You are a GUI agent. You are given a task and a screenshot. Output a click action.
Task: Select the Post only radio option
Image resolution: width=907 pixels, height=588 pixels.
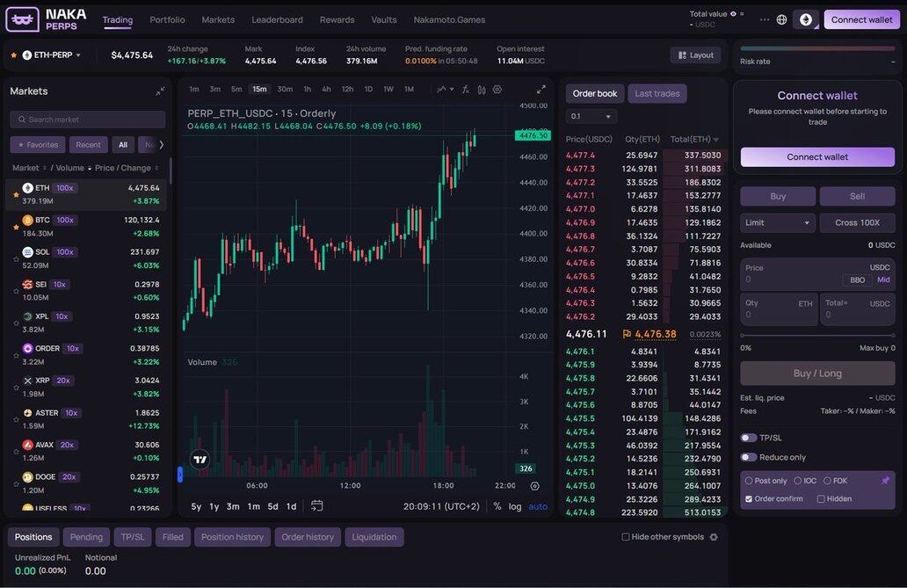click(x=749, y=481)
